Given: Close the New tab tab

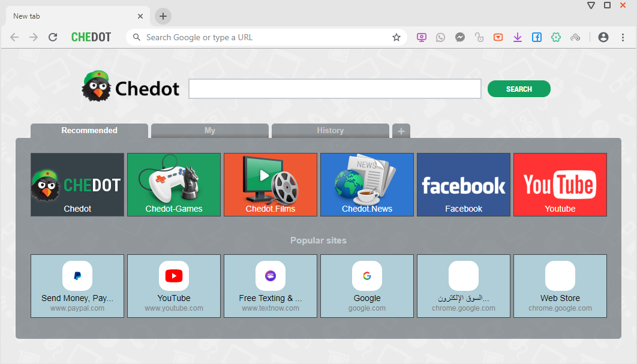Looking at the screenshot, I should pyautogui.click(x=140, y=16).
